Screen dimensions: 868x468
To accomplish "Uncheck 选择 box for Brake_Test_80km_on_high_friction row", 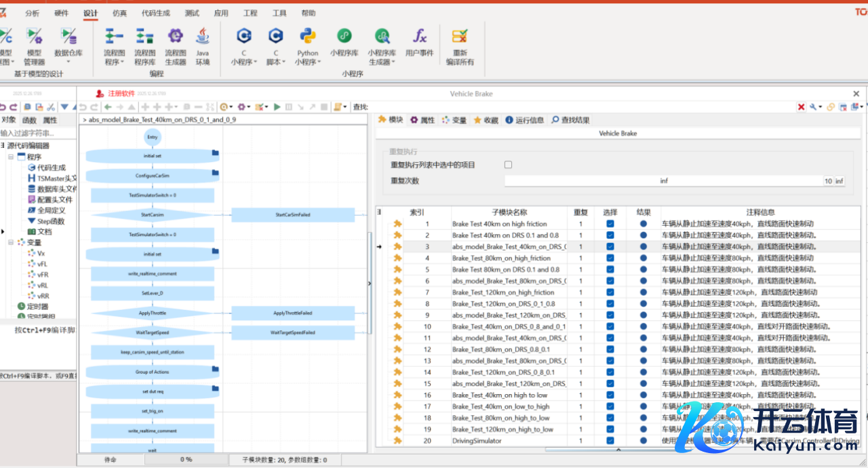I will (610, 258).
